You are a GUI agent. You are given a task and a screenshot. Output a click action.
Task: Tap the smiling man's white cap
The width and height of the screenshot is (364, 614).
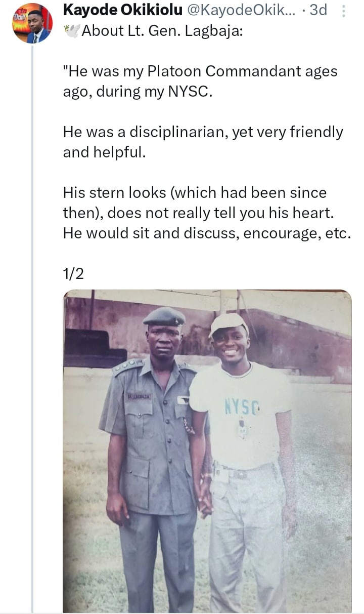(x=229, y=322)
